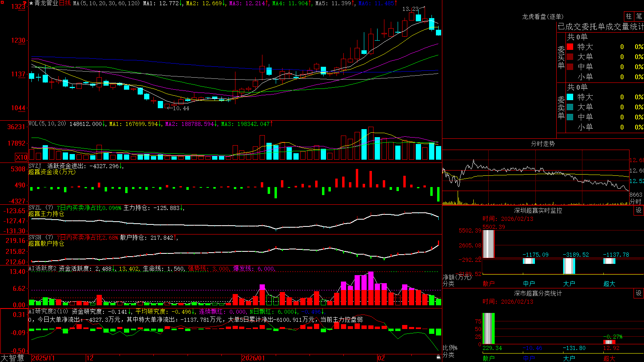
Task: Click the dark red 大单 buy order swatch
Action: (570, 57)
